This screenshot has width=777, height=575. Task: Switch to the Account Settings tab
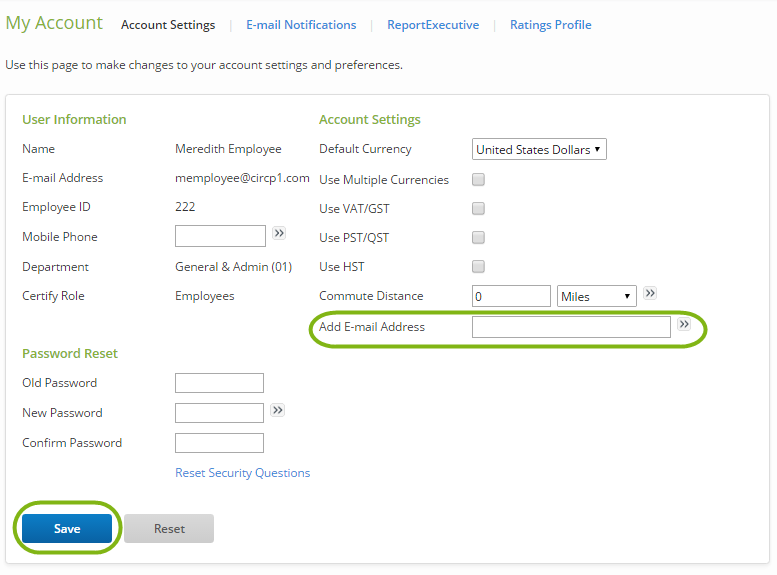pyautogui.click(x=168, y=25)
